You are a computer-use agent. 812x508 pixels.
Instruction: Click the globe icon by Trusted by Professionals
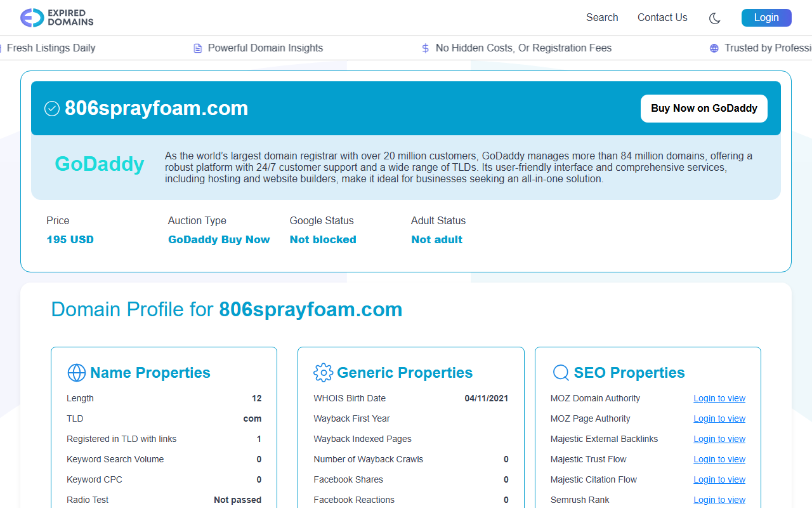(x=714, y=48)
